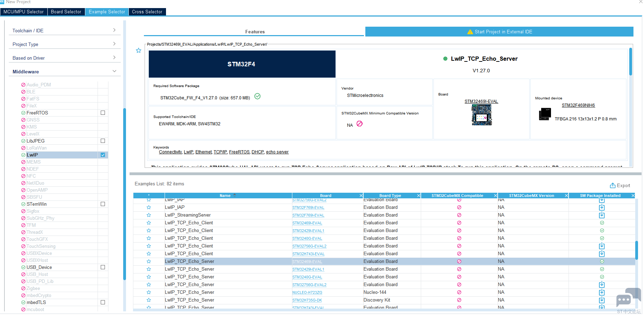Viewport: 644px width, 317px height.
Task: Click the TCP/IP keyword link
Action: point(220,152)
